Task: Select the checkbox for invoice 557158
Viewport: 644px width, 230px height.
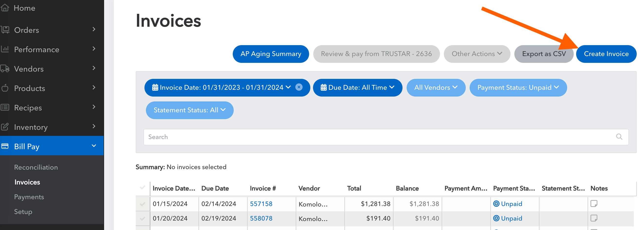Action: 143,204
